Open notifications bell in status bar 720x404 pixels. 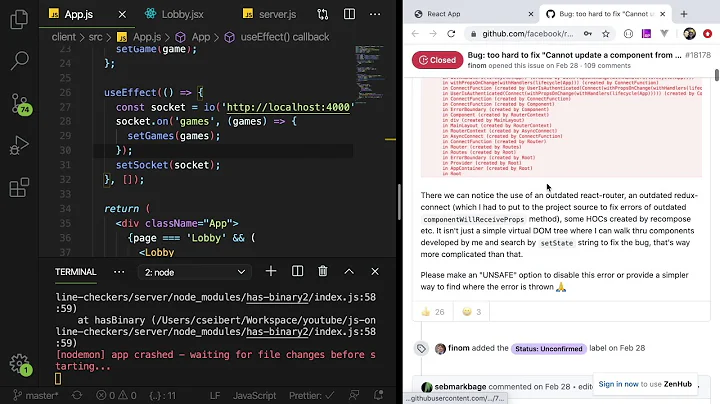(378, 395)
